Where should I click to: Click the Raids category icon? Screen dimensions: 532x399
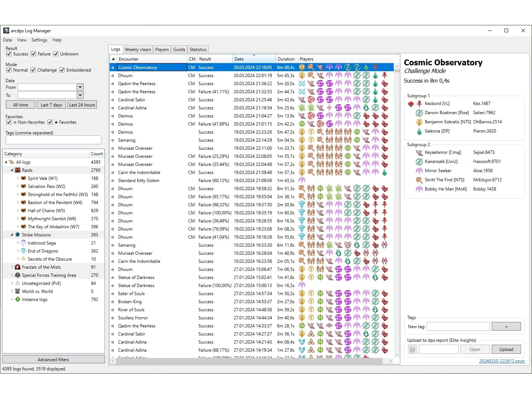(18, 170)
